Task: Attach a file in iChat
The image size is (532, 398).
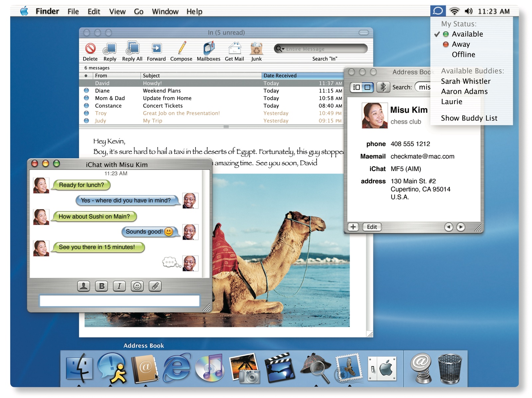Action: pos(155,286)
